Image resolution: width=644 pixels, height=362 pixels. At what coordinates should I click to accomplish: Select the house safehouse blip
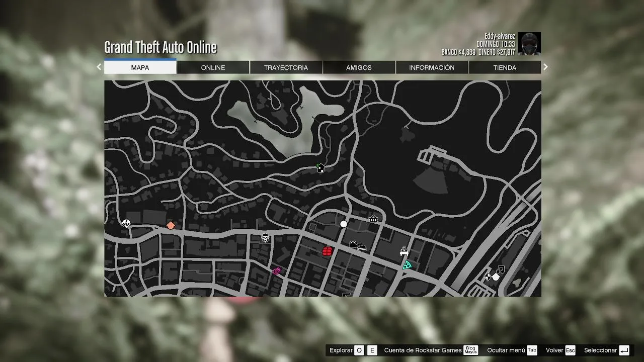point(320,167)
